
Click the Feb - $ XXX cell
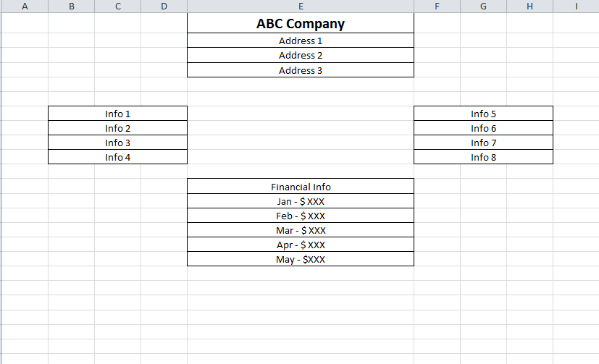[x=301, y=216]
